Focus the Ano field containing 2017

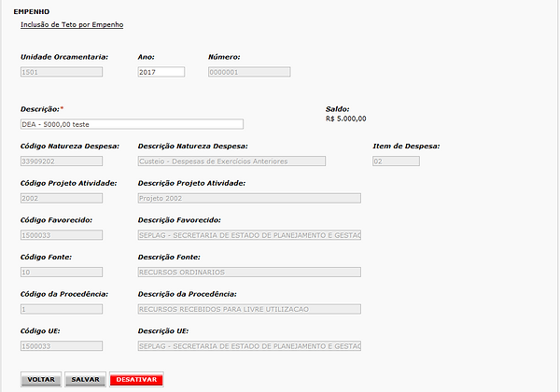[161, 72]
